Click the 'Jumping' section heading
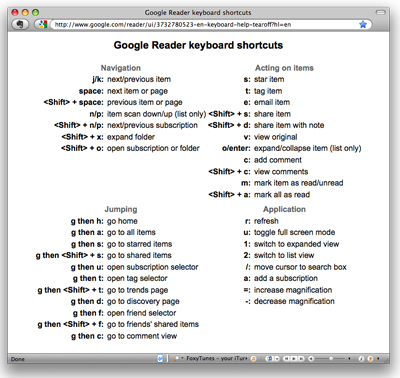Screen dimensions: 400x378 point(121,209)
